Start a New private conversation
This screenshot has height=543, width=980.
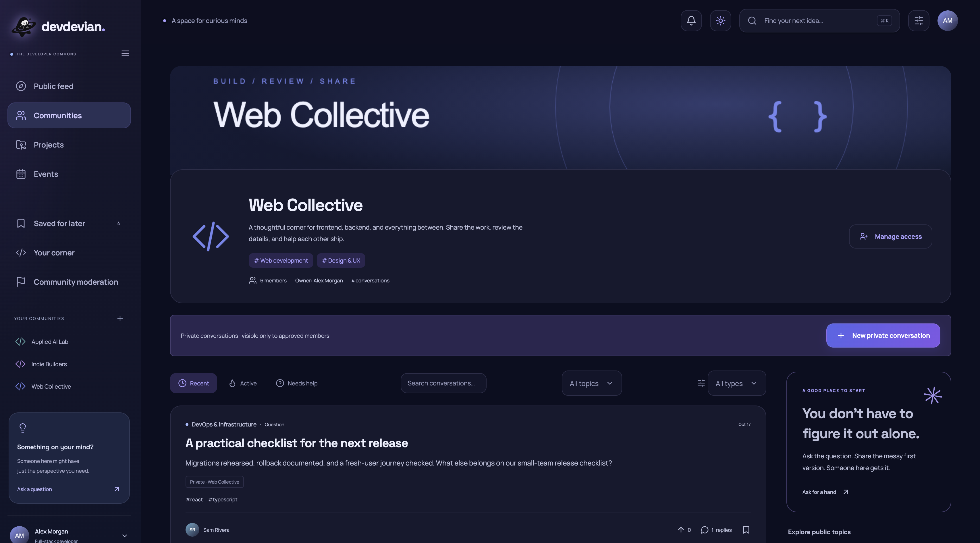coord(883,336)
